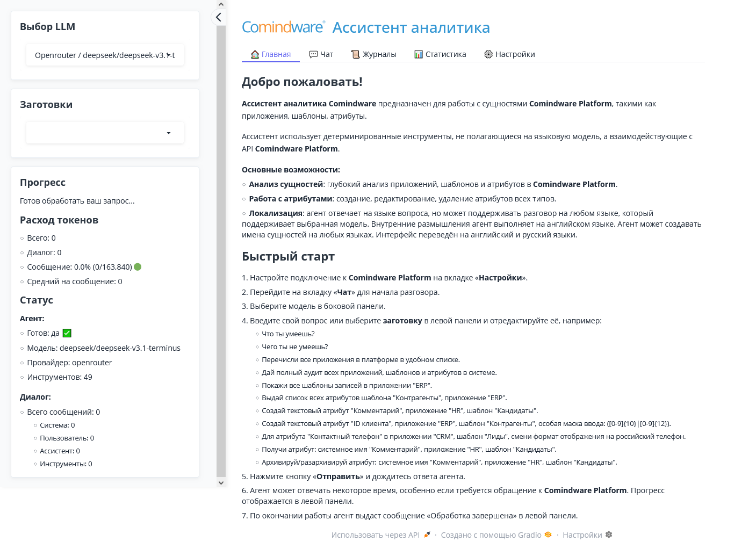756x549 pixels.
Task: Open the Статистика tab
Action: click(441, 54)
